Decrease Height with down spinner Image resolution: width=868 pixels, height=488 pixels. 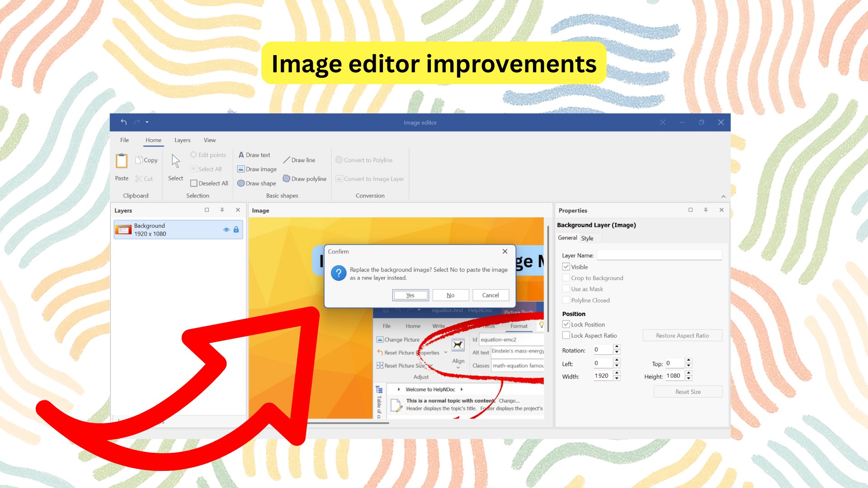click(x=689, y=378)
